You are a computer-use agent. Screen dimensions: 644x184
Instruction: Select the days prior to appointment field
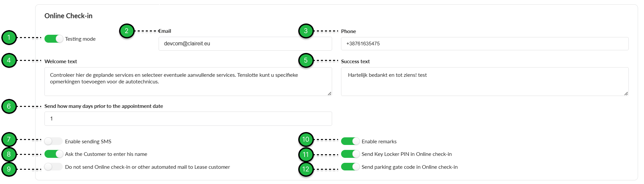(188, 118)
